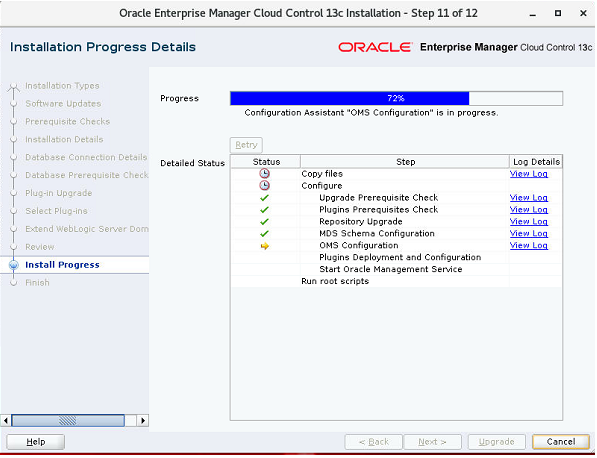Click the Configure step text
The image size is (597, 458).
pyautogui.click(x=322, y=186)
